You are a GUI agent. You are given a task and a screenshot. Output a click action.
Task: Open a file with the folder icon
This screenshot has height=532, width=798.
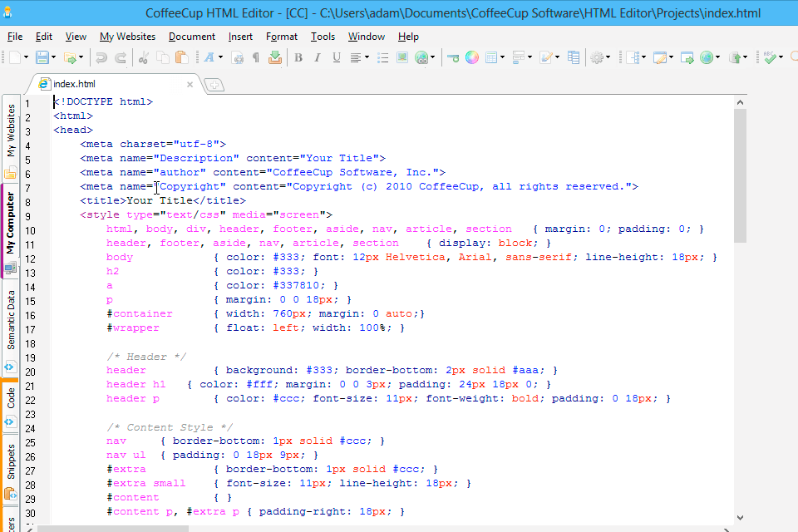pos(70,57)
